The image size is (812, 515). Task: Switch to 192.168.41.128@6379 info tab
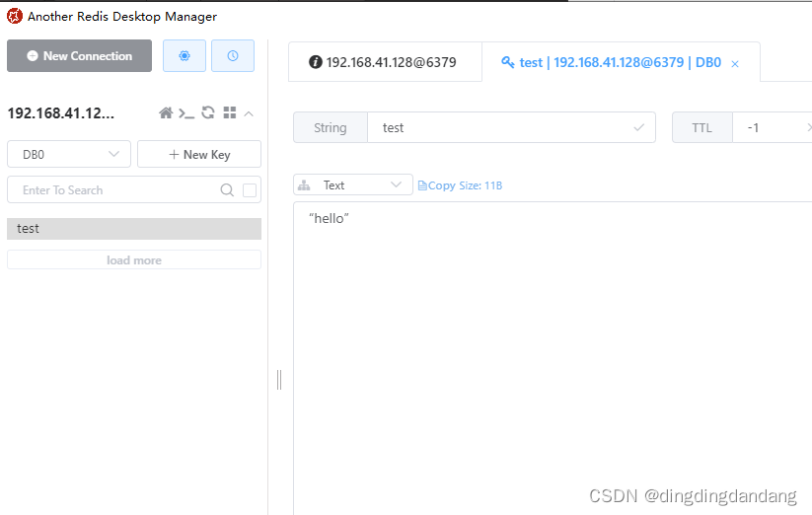(x=385, y=62)
